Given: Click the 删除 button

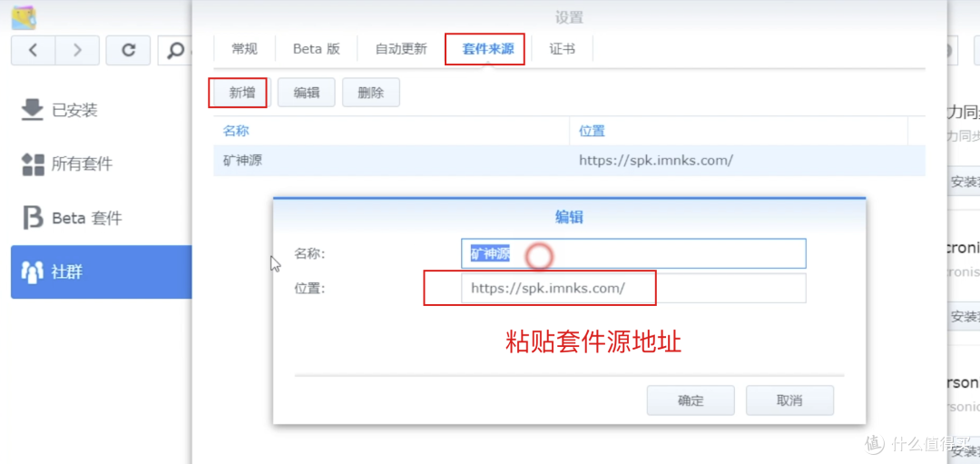Looking at the screenshot, I should [x=370, y=93].
